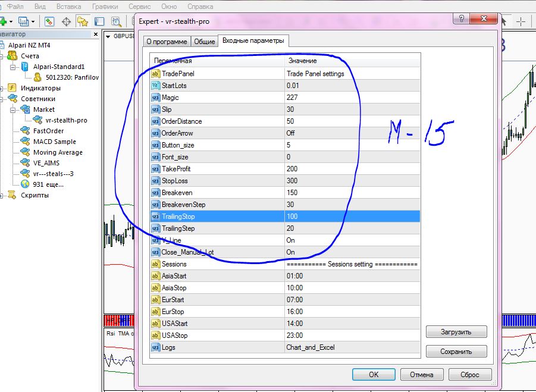This screenshot has width=536, height=392.
Task: Open the new chart dropdown arrow
Action: tap(11, 22)
